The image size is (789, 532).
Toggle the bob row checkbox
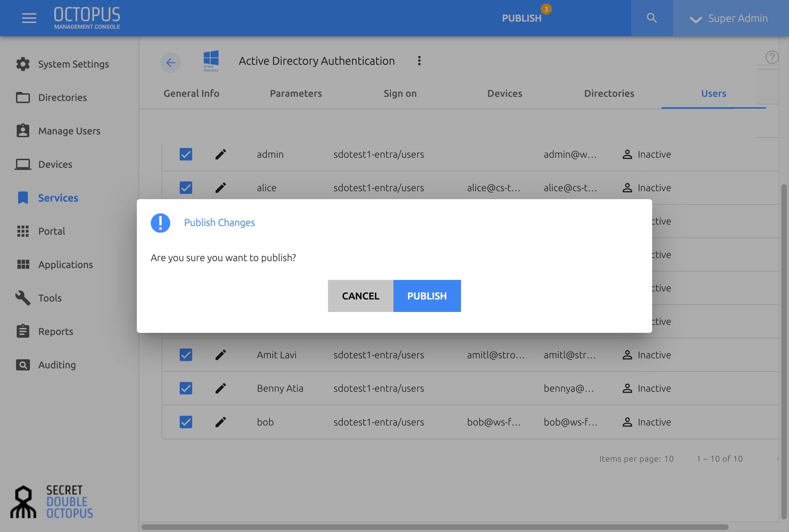[186, 422]
